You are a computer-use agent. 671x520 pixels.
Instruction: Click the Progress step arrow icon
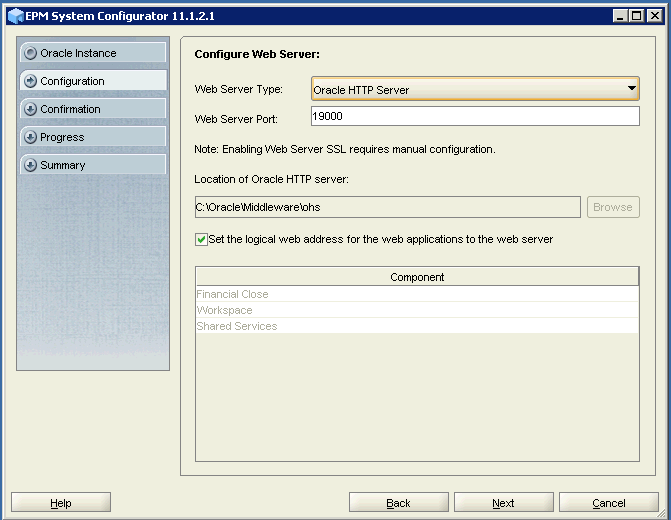30,137
